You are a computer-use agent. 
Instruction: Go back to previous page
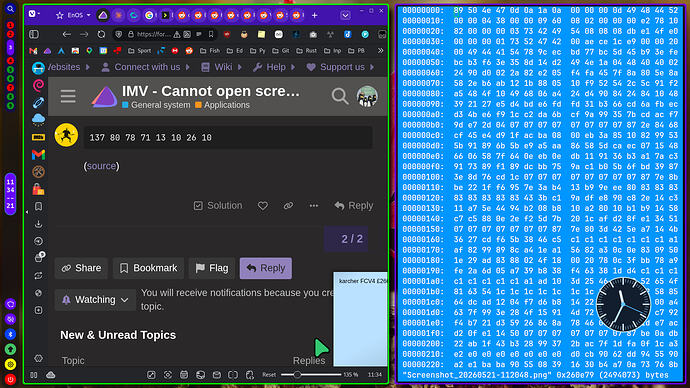point(66,34)
